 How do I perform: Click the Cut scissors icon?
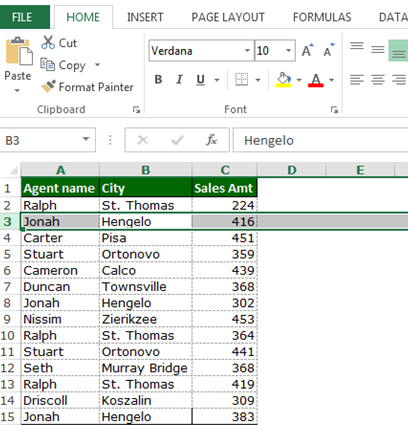point(48,43)
